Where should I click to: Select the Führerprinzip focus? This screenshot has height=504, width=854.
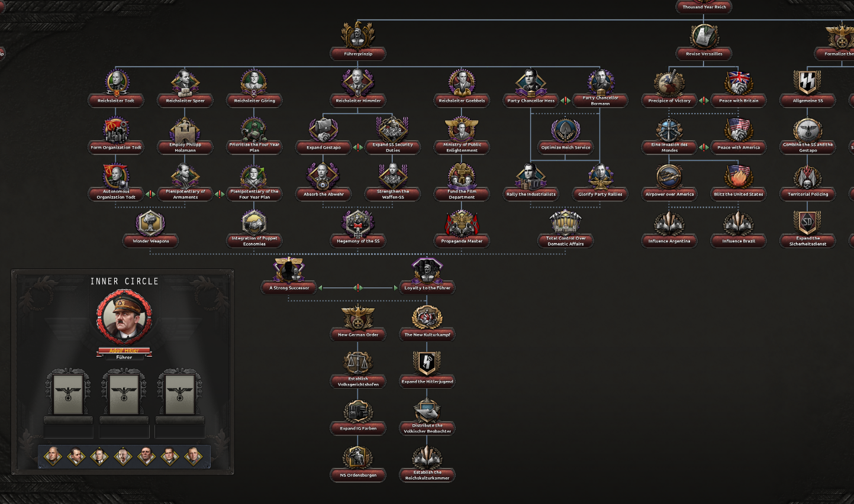358,41
